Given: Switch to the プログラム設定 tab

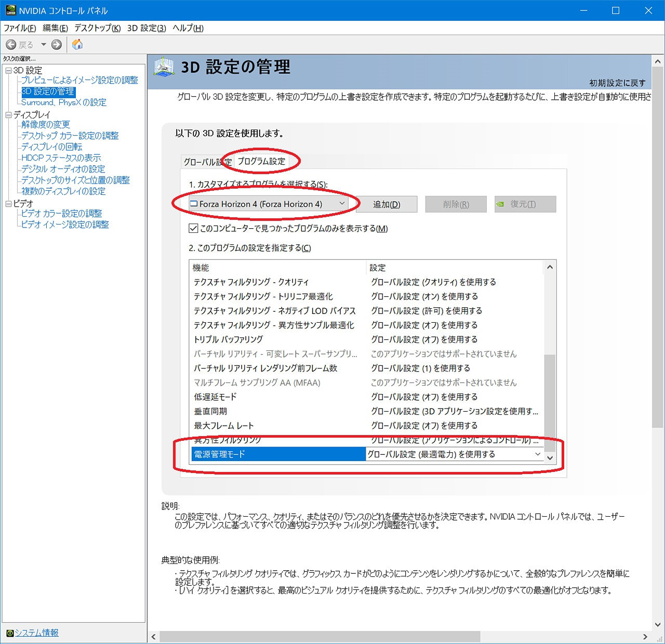Looking at the screenshot, I should coord(261,161).
